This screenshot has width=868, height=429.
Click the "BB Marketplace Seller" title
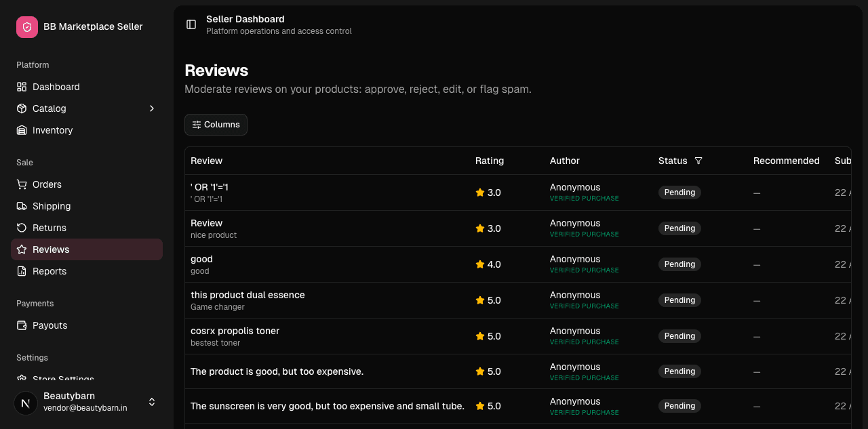click(x=93, y=26)
